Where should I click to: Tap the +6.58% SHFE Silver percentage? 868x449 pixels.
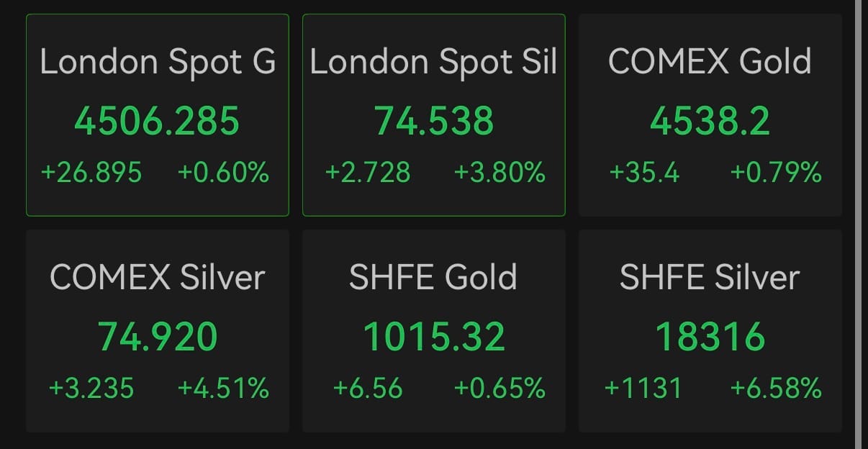pos(776,389)
